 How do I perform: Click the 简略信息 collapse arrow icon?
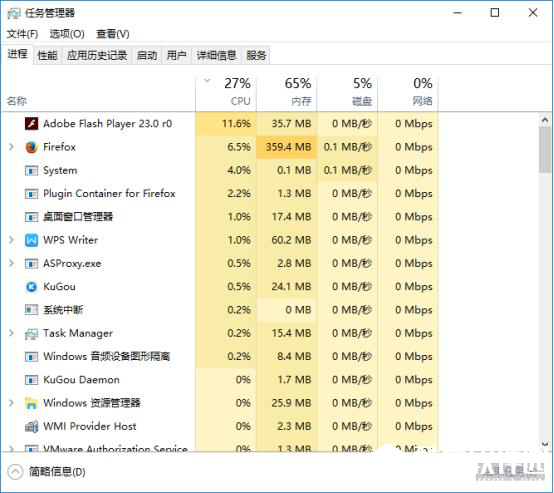point(15,472)
